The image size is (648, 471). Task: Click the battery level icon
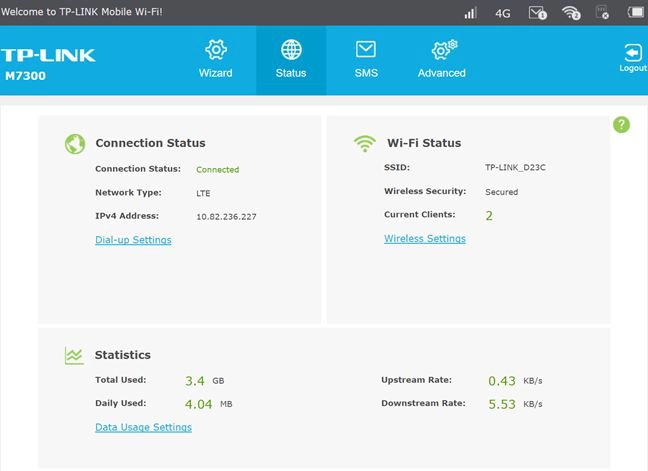coord(637,12)
